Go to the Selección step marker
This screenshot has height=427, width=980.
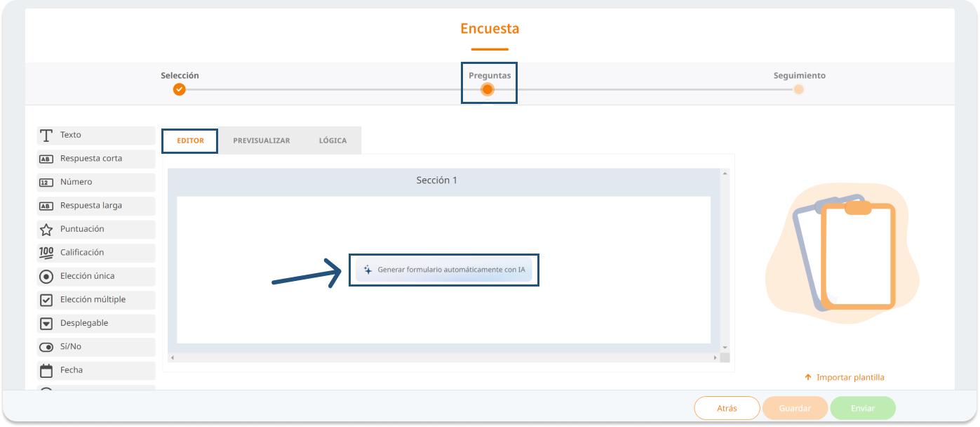(x=180, y=89)
